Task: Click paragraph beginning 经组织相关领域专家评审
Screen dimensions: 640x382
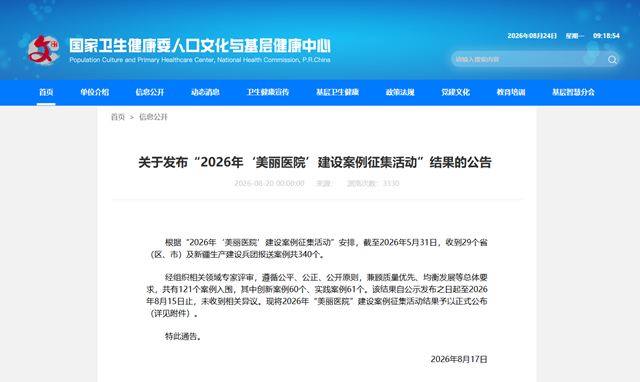Action: pyautogui.click(x=317, y=295)
